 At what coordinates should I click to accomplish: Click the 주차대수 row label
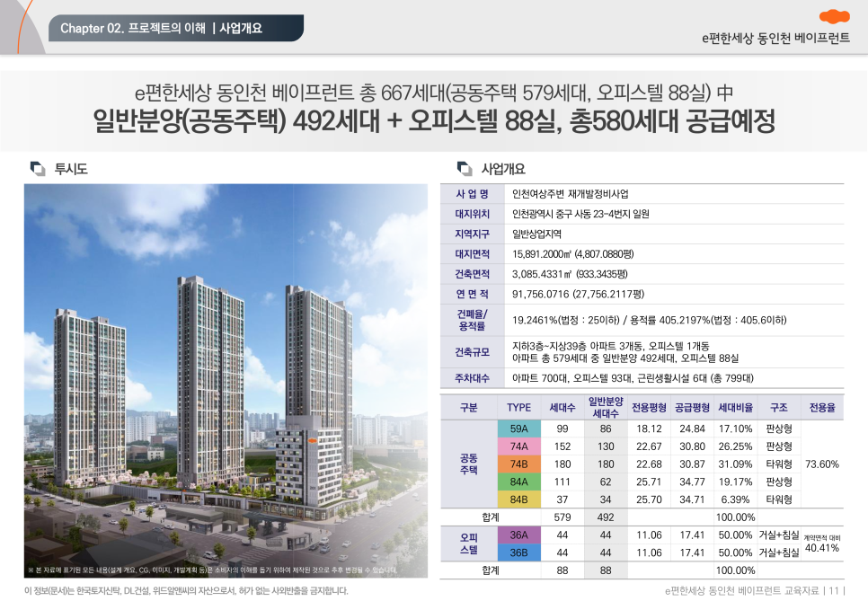[x=473, y=378]
